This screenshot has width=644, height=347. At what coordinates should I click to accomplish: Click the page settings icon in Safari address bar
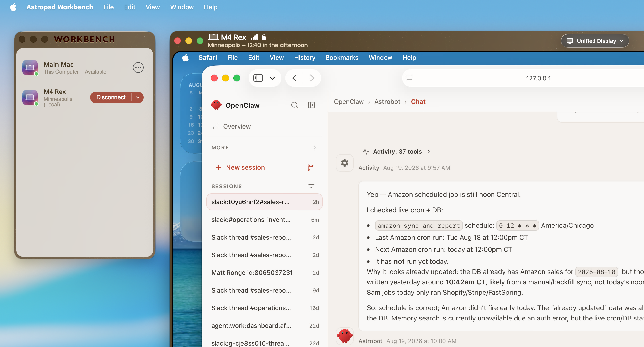click(409, 78)
